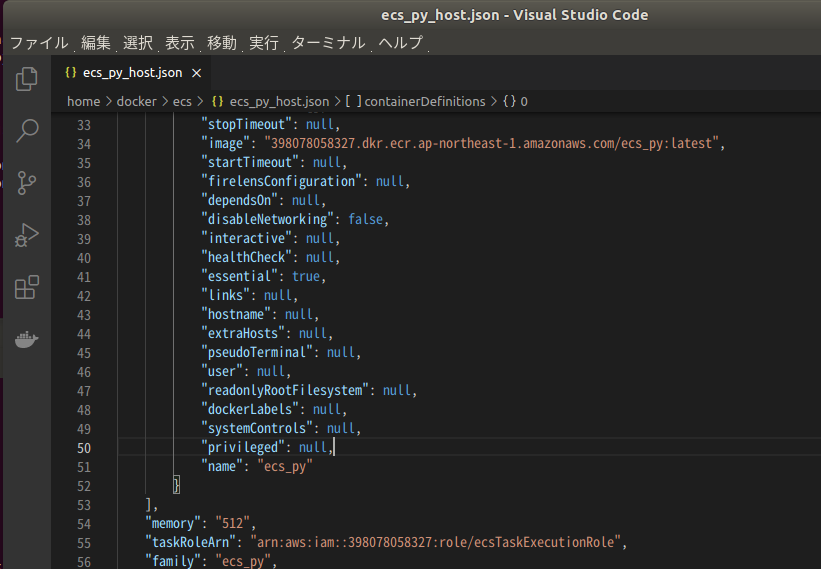
Task: Click the ecs_py_host.json breadcrumb segment
Action: click(270, 102)
